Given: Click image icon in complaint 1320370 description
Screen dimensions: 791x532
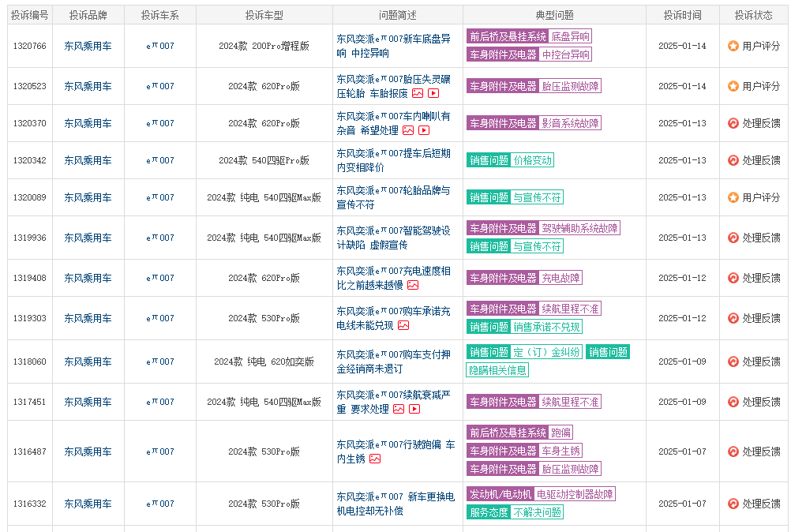Looking at the screenshot, I should [x=408, y=130].
